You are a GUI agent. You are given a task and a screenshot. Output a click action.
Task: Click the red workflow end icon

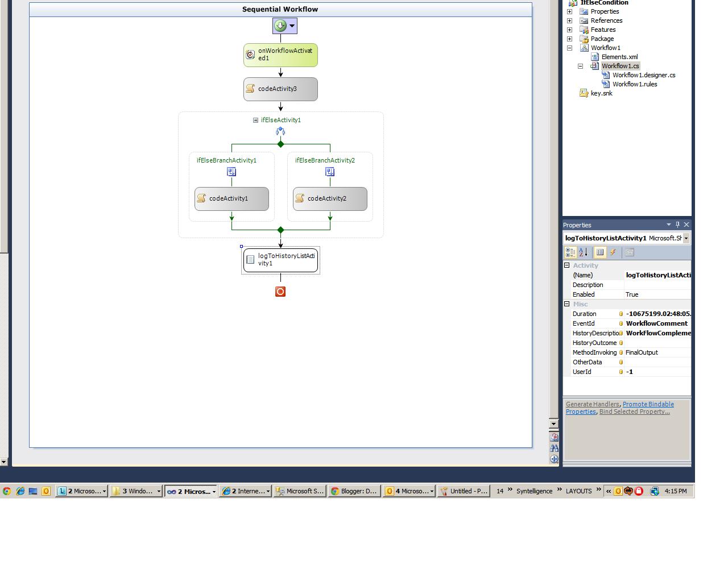[x=280, y=292]
